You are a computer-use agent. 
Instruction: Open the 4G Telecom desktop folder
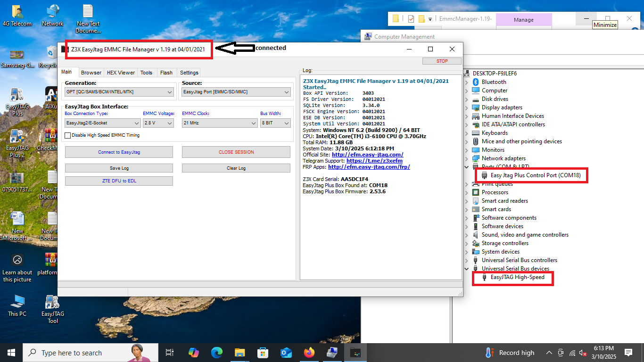[17, 16]
